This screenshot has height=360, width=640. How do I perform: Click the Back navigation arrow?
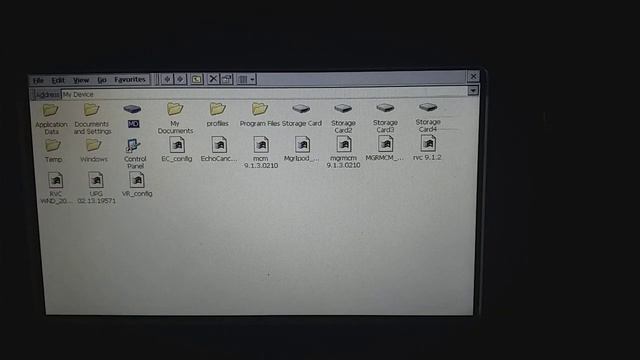pos(167,79)
